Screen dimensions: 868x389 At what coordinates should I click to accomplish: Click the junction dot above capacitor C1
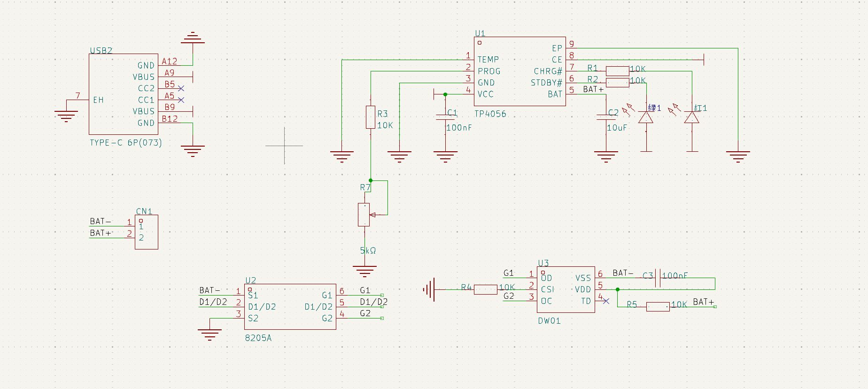click(445, 94)
